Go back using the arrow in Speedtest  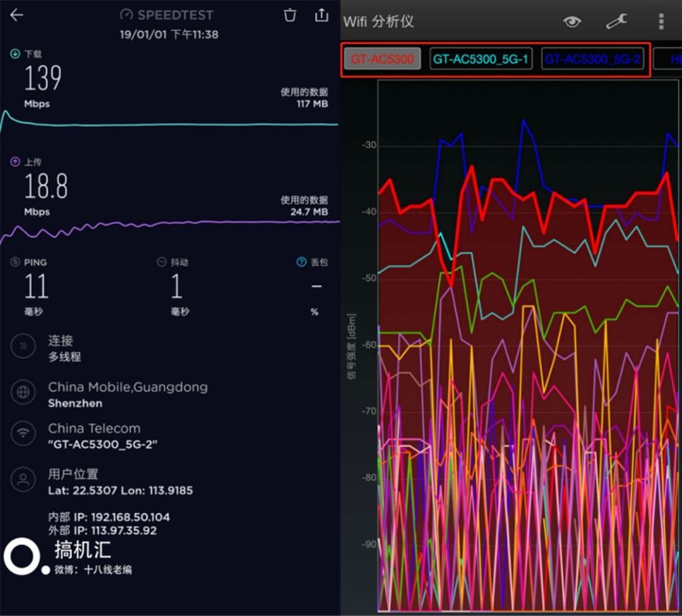click(x=17, y=15)
